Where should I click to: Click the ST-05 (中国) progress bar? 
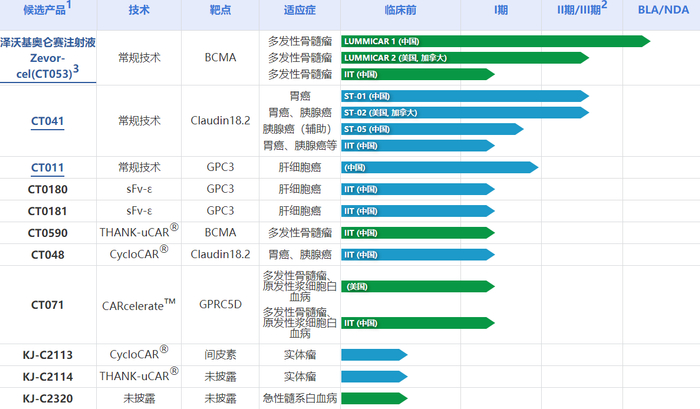point(432,129)
